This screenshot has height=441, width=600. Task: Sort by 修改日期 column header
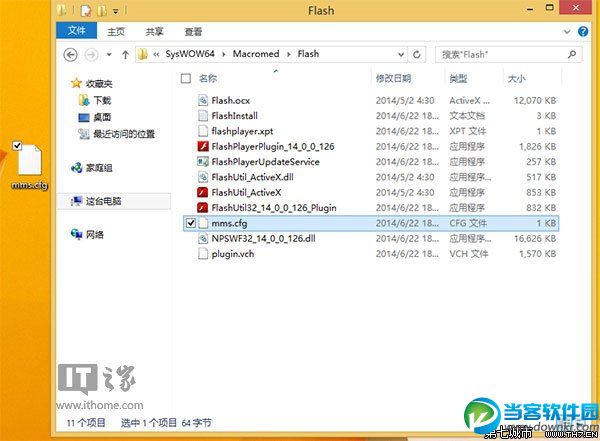tap(393, 78)
